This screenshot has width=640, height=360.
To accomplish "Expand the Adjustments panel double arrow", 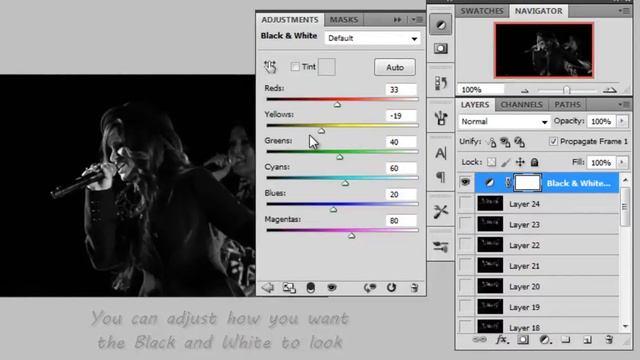I will [x=397, y=20].
